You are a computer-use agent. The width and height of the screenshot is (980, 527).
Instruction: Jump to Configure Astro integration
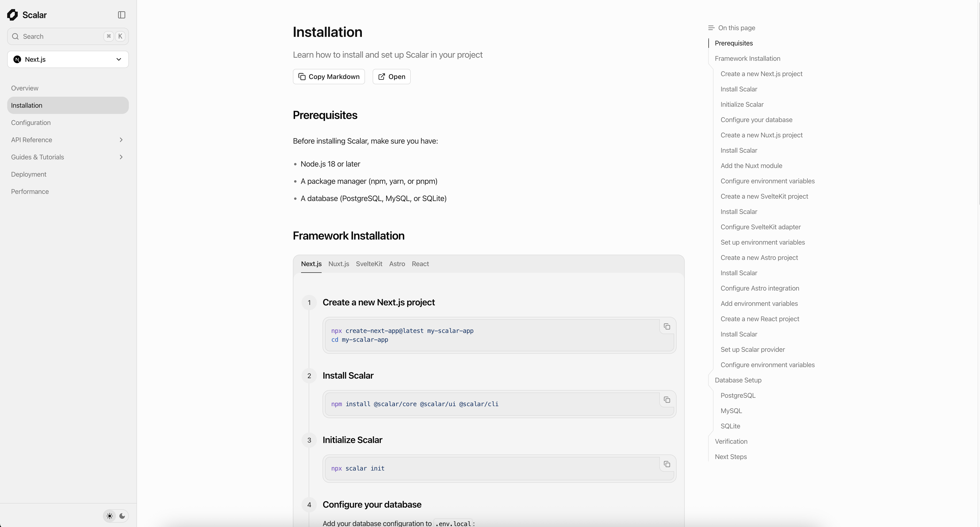(x=760, y=288)
